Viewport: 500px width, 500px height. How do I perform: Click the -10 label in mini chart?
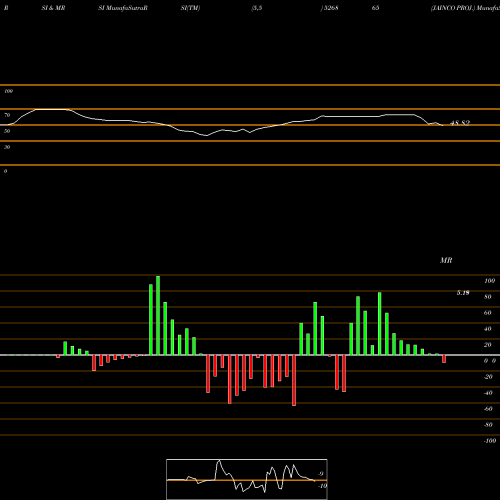[x=322, y=486]
